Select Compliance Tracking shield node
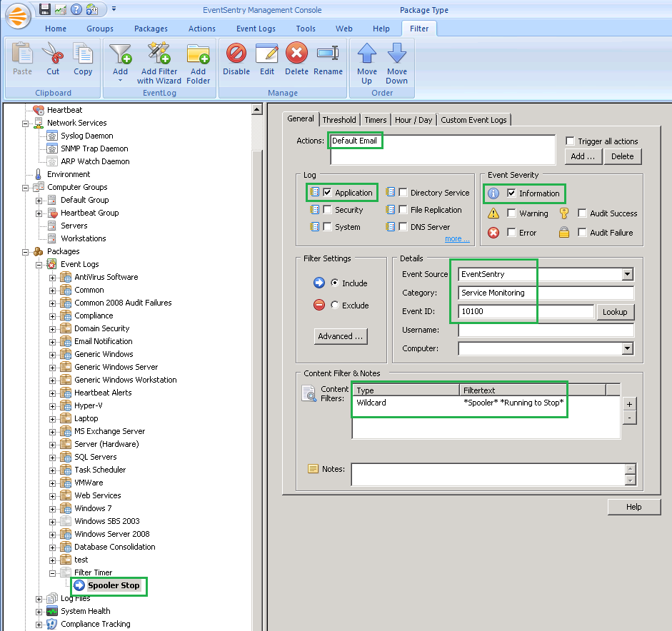The height and width of the screenshot is (631, 672). [95, 624]
